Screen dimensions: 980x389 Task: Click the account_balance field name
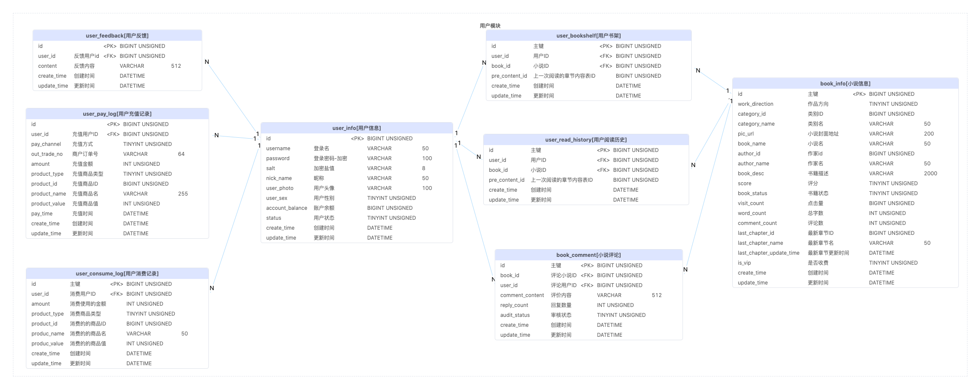click(287, 208)
